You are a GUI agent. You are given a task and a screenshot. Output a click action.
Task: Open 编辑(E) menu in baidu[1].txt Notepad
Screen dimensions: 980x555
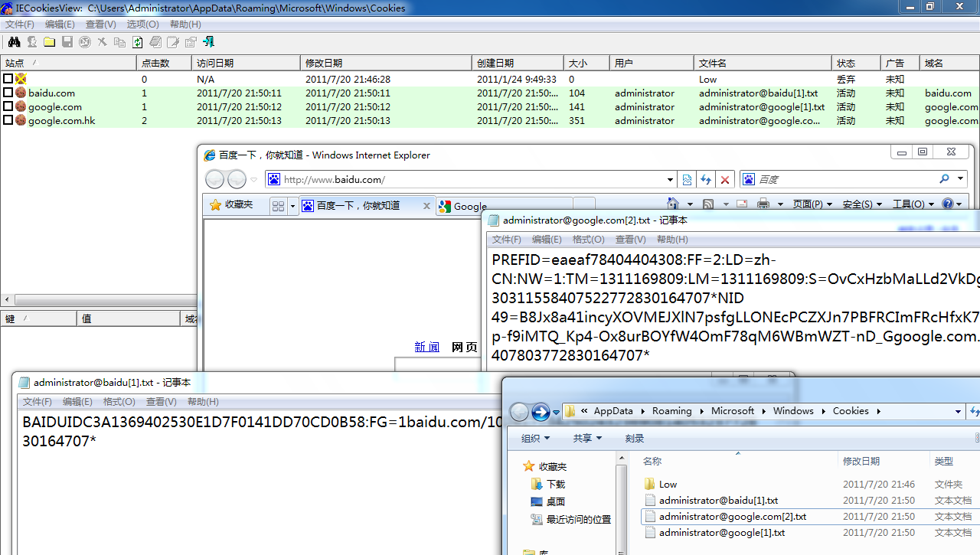[77, 402]
